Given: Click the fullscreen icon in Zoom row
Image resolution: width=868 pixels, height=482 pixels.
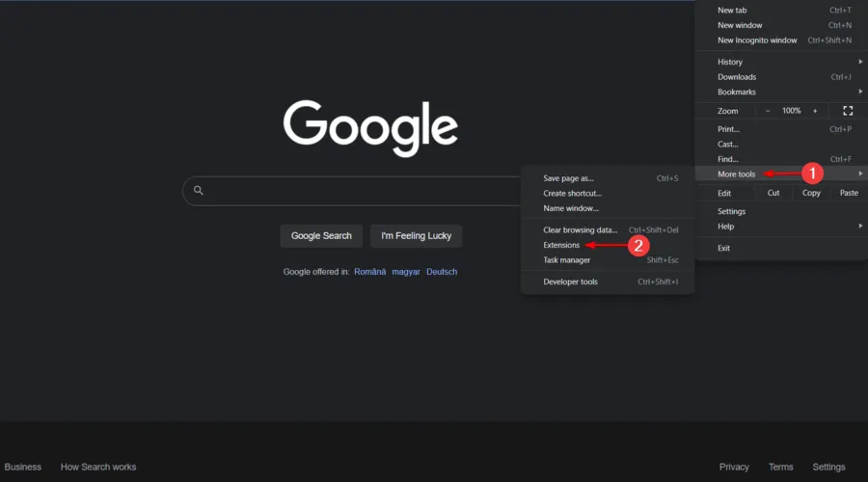Looking at the screenshot, I should pos(848,111).
